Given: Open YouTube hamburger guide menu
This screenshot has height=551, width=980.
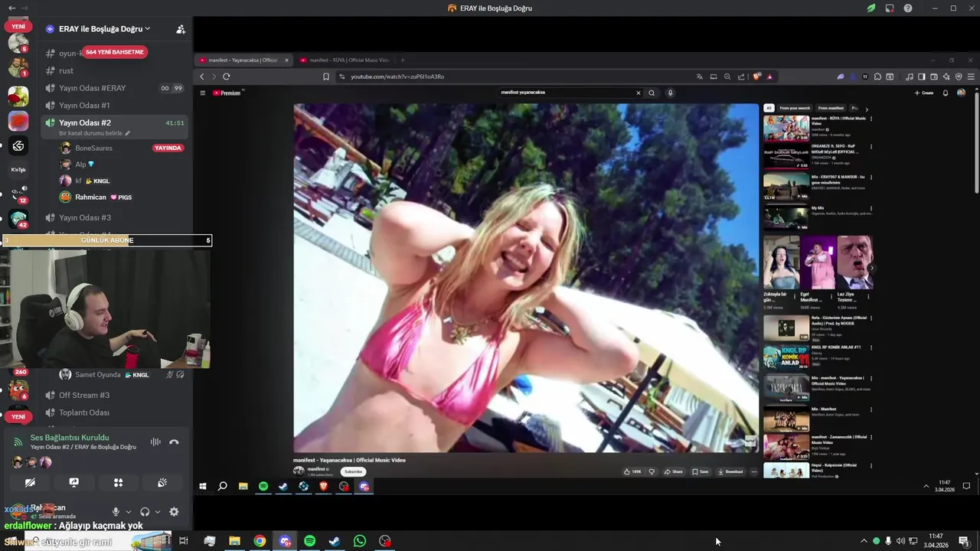Looking at the screenshot, I should point(202,93).
